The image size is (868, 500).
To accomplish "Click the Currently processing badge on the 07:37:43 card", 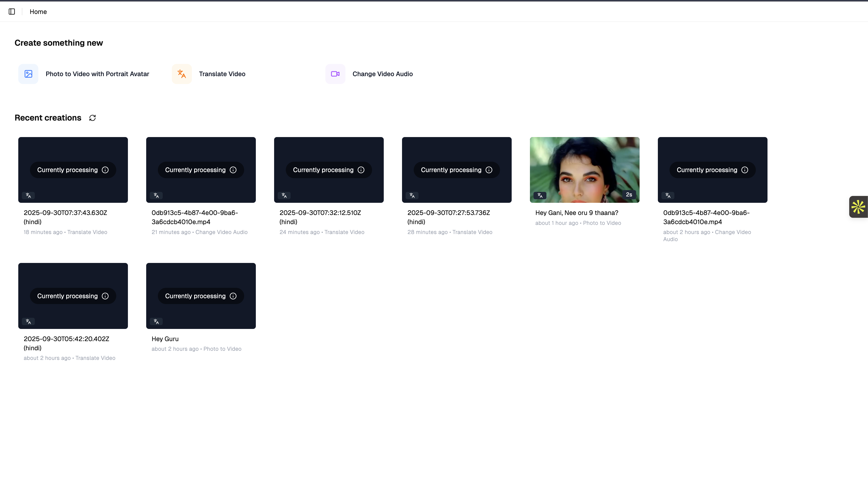I will coord(68,170).
